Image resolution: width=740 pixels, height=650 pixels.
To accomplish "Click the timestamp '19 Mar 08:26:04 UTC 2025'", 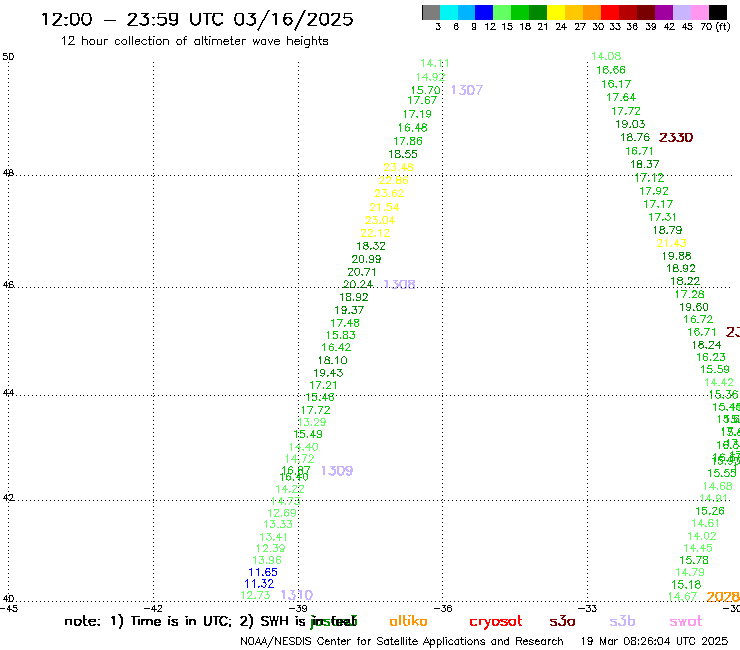I will [654, 641].
